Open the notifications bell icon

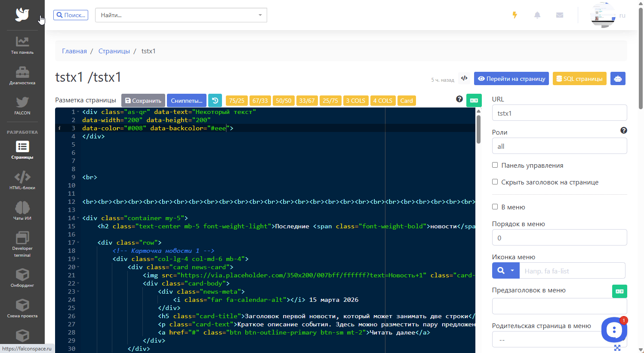(537, 15)
